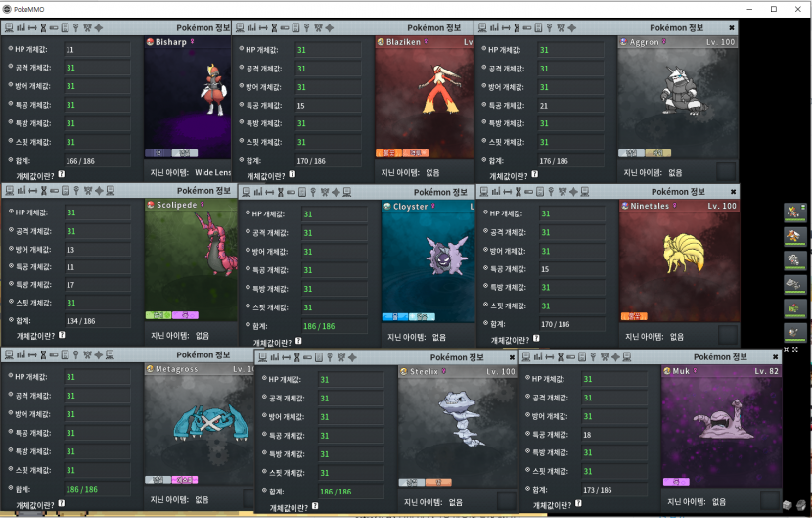Click Aggron's empty held item slot
Viewport: 812px width, 518px height.
tap(725, 171)
